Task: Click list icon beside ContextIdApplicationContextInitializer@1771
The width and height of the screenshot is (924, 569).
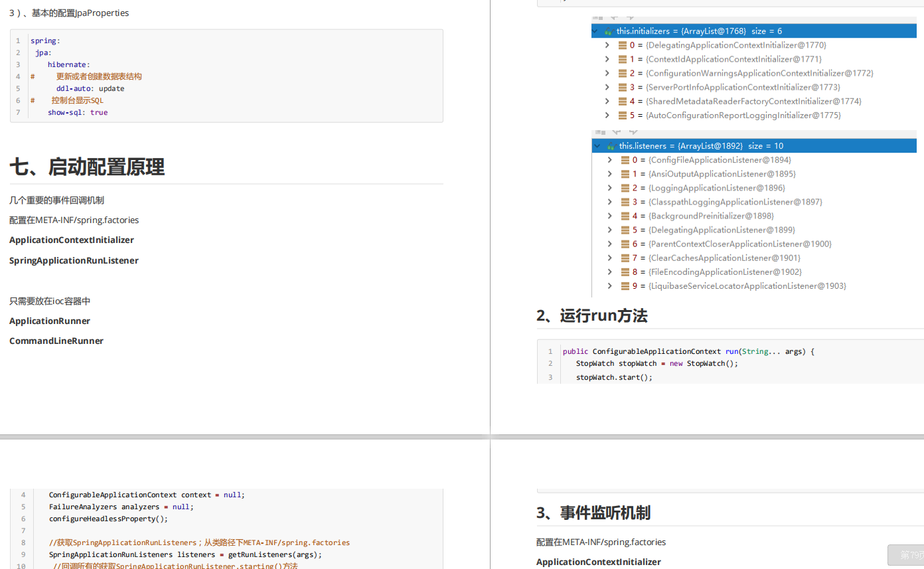Action: (623, 59)
